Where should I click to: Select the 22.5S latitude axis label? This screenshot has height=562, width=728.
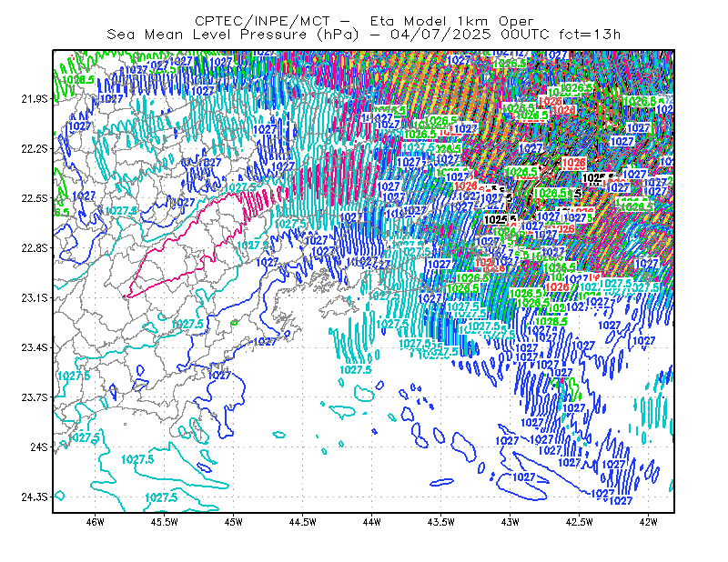(x=35, y=198)
